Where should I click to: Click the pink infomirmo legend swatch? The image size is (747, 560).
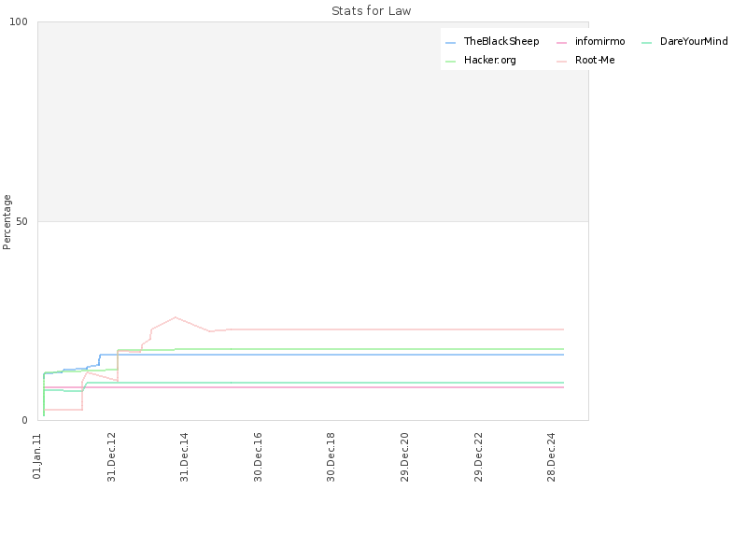(x=562, y=43)
